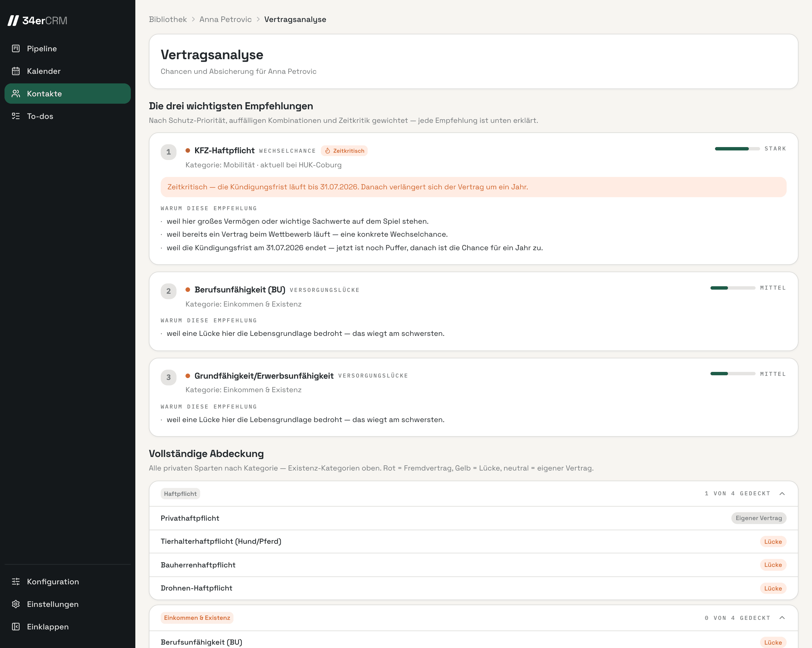This screenshot has width=812, height=648.
Task: Open the Einstellungen gear icon
Action: click(x=16, y=604)
